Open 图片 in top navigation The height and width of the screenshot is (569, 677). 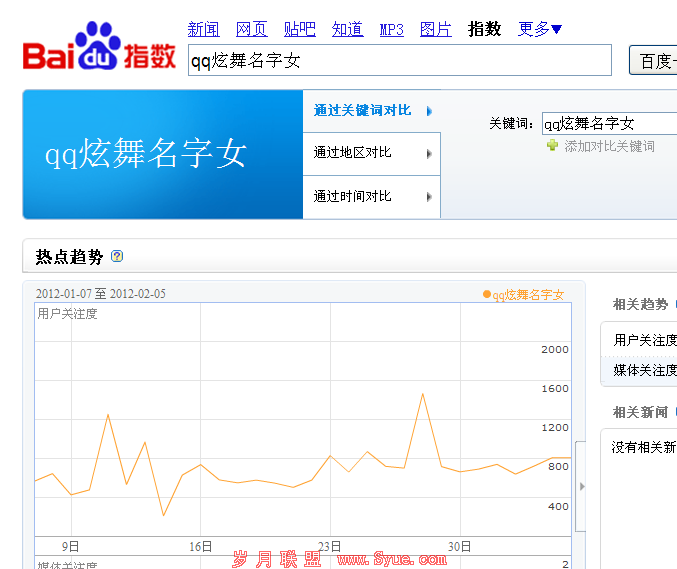point(435,29)
